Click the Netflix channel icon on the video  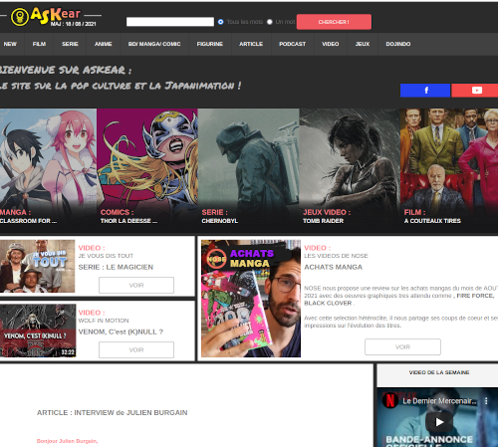point(390,400)
